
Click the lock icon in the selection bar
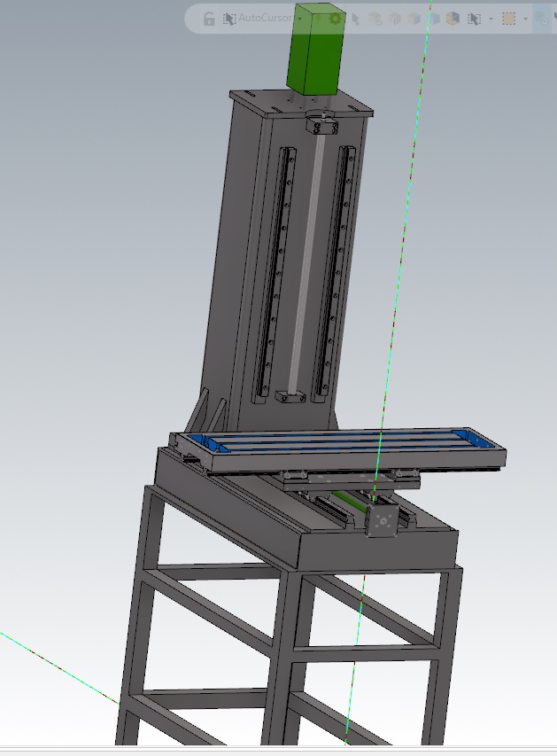pos(209,19)
